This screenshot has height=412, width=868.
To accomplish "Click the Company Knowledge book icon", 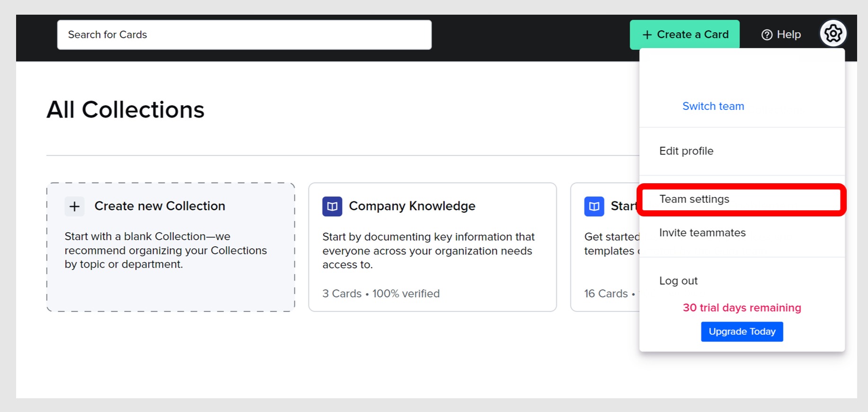I will pyautogui.click(x=332, y=206).
